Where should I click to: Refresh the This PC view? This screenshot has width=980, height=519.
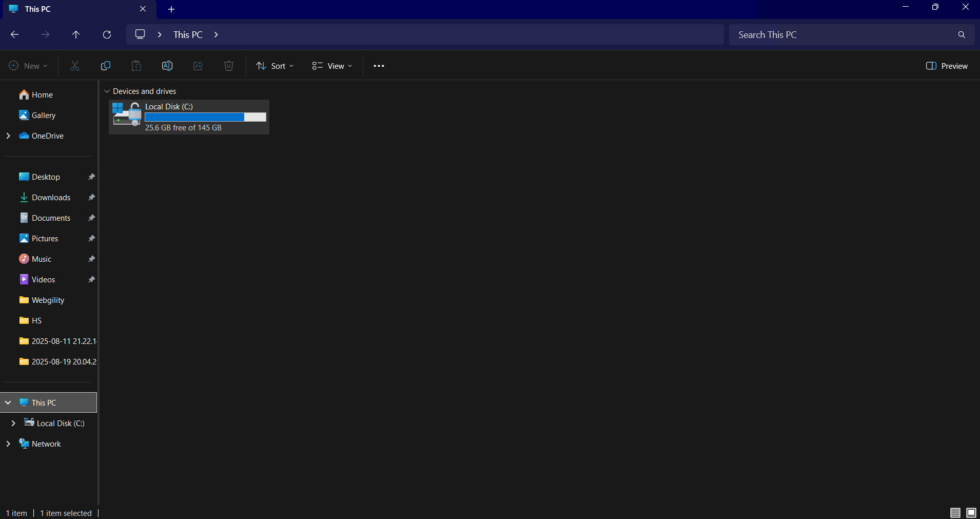[x=107, y=34]
